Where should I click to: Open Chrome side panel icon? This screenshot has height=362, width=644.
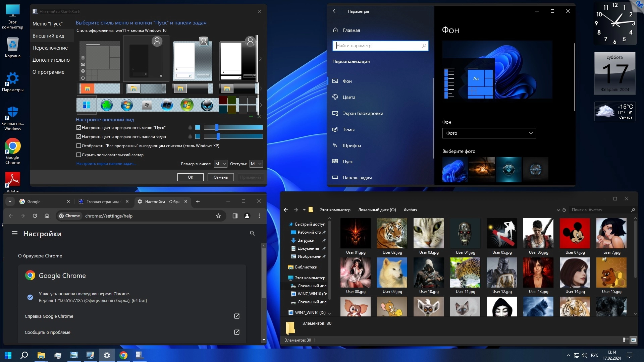point(235,216)
